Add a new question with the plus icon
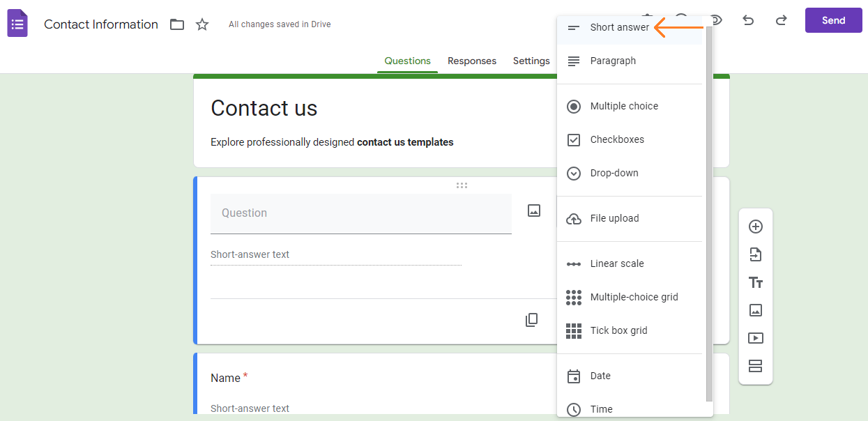The height and width of the screenshot is (421, 868). [756, 227]
